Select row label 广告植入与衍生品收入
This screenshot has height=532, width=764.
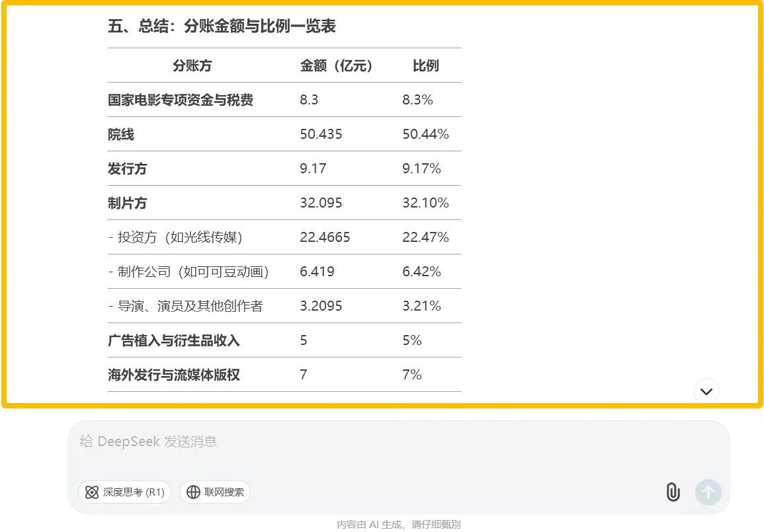173,341
